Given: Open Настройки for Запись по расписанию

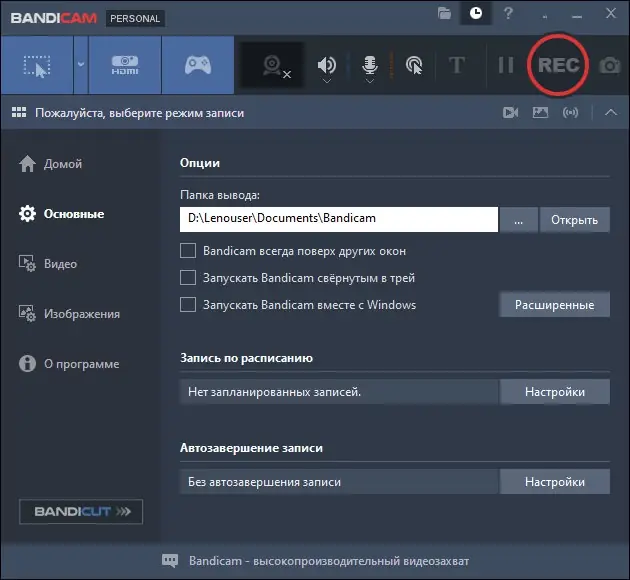Looking at the screenshot, I should pyautogui.click(x=554, y=392).
